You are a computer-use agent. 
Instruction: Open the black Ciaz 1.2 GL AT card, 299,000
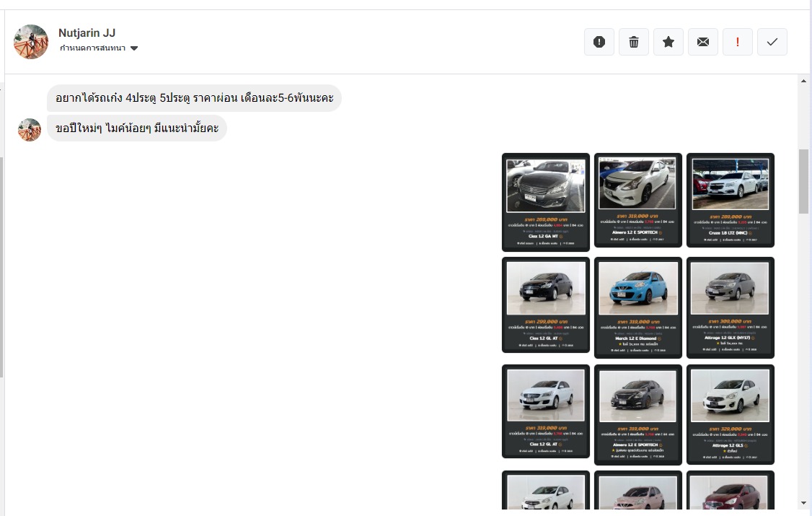point(546,305)
